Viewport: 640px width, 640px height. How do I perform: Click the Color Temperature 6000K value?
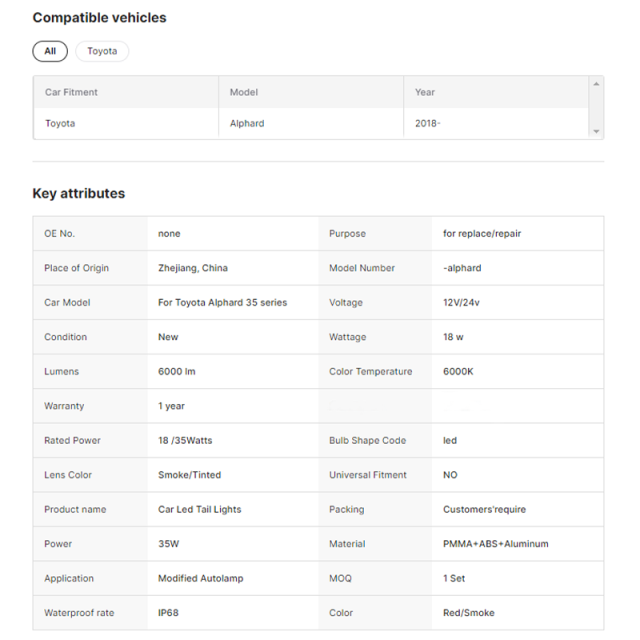pyautogui.click(x=458, y=371)
